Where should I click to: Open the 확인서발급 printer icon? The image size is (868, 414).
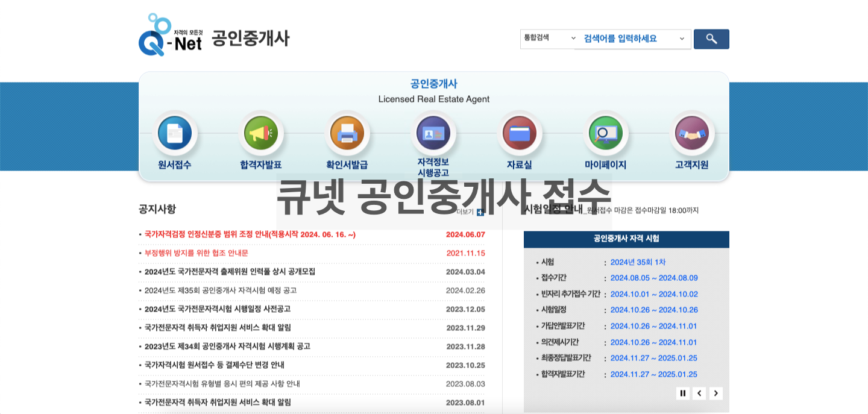347,133
